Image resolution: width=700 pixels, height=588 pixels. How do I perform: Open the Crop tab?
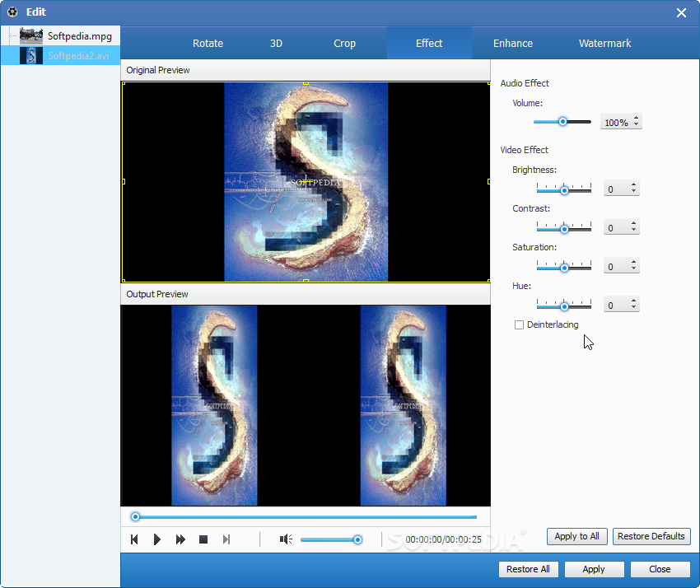tap(344, 44)
